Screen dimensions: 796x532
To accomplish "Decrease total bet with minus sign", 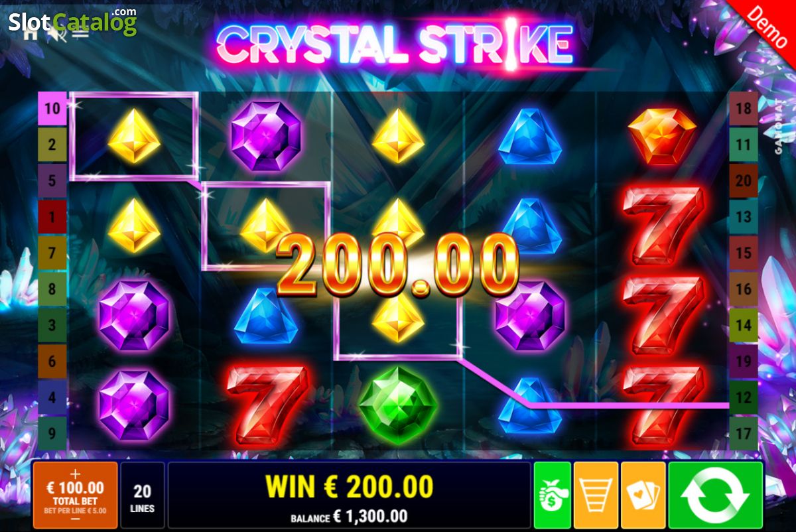I will coord(75,519).
